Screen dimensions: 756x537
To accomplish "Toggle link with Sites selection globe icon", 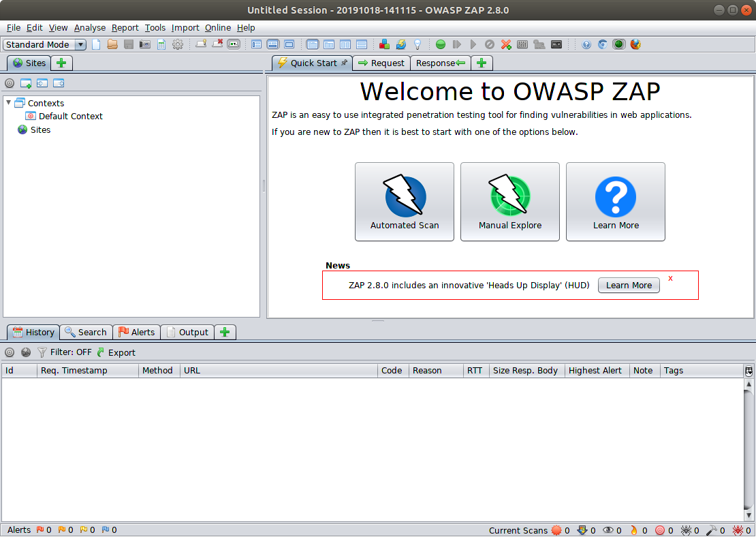I will click(x=26, y=353).
